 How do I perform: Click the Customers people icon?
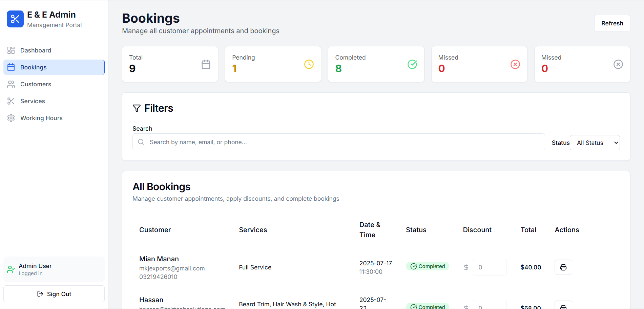(x=11, y=84)
